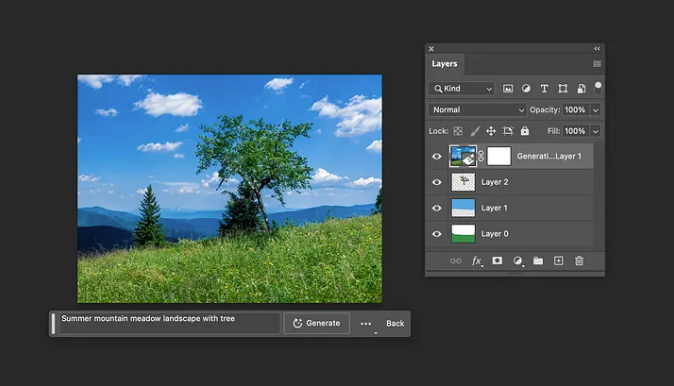Viewport: 674px width, 386px height.
Task: Select the Layer 1 name
Action: pyautogui.click(x=494, y=208)
